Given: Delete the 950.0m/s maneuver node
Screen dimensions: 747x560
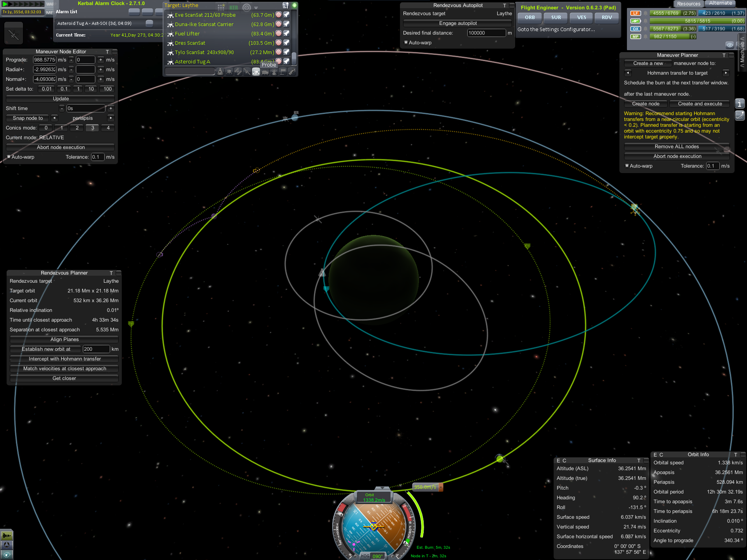Looking at the screenshot, I should click(x=441, y=487).
